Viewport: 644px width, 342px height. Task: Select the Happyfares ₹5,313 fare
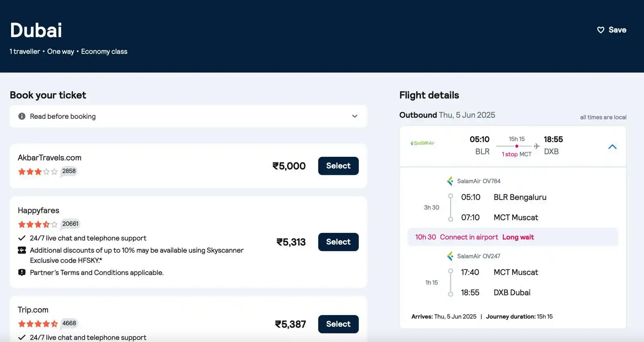point(338,242)
